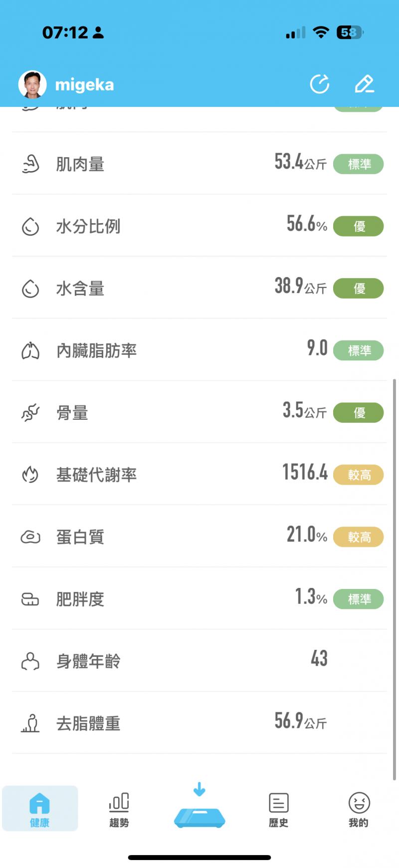Open the migeka profile avatar

click(x=32, y=84)
